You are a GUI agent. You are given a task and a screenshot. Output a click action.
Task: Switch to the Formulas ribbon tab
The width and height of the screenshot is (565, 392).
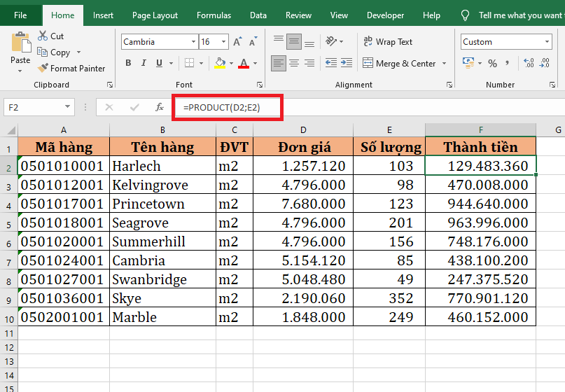click(214, 15)
